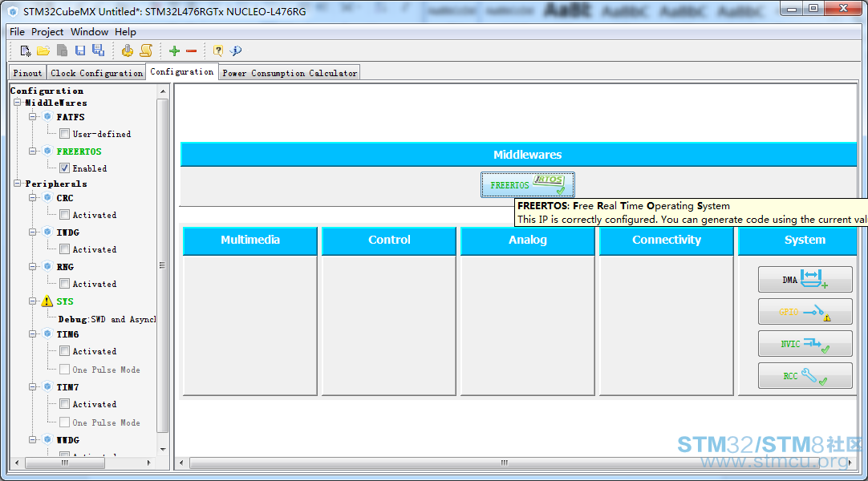Collapse the TIM7 tree node
This screenshot has height=481, width=868.
[x=33, y=387]
